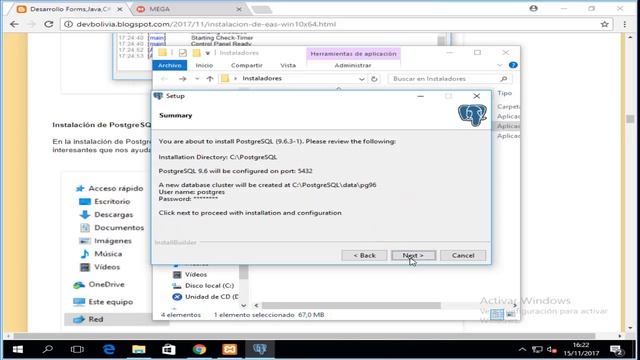Open Windows taskbar search

pyautogui.click(x=48, y=349)
